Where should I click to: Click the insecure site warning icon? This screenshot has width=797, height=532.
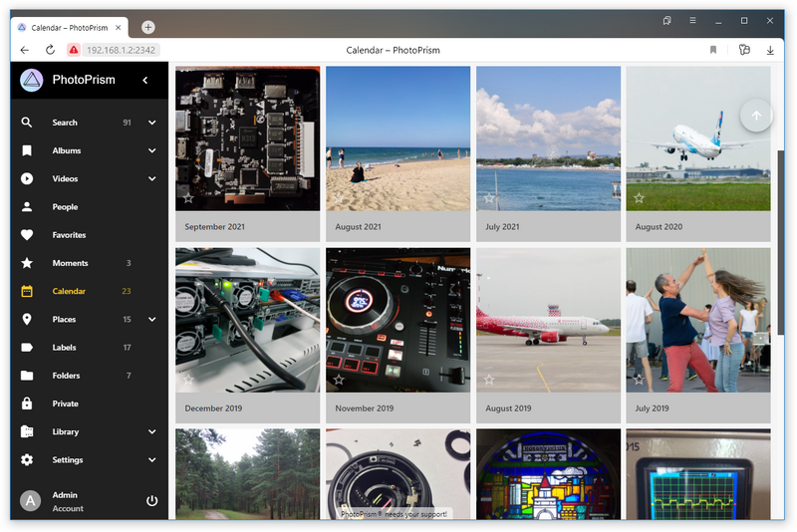(x=74, y=50)
